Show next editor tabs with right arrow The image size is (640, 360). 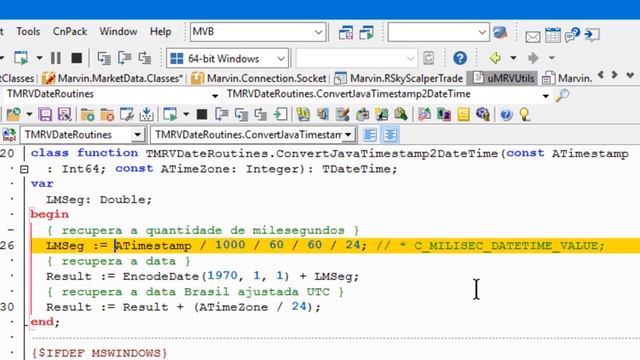coord(614,75)
